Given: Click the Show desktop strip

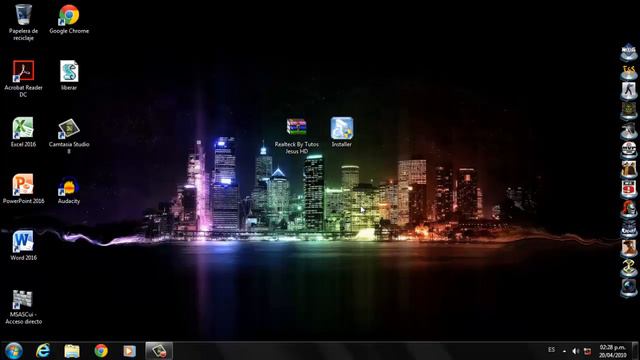Looking at the screenshot, I should tap(636, 351).
